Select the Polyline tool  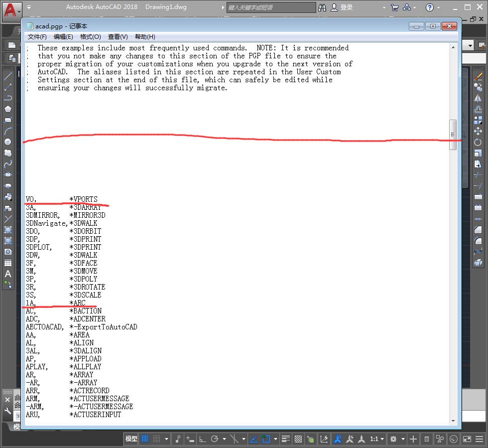click(8, 98)
